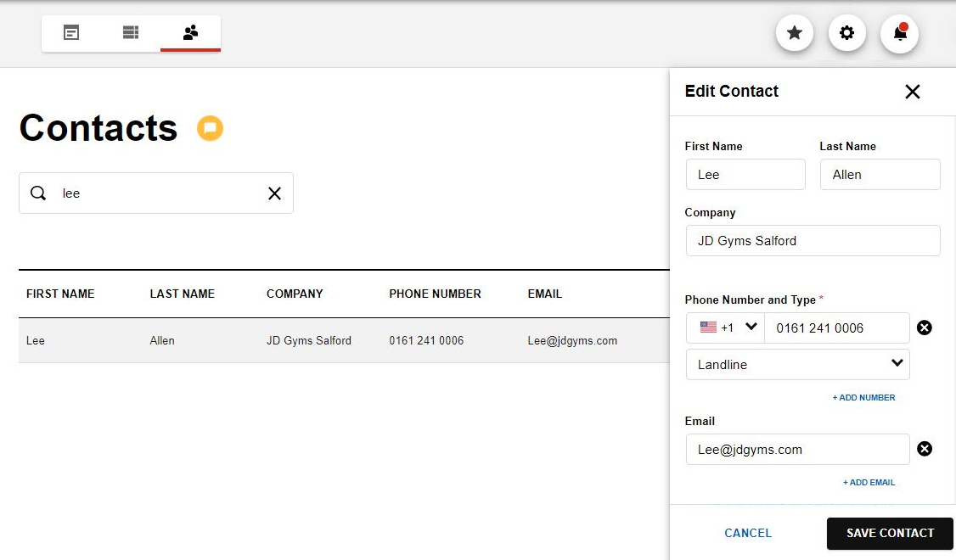Open the news feed tab icon
Screen dimensions: 956x560
[71, 32]
